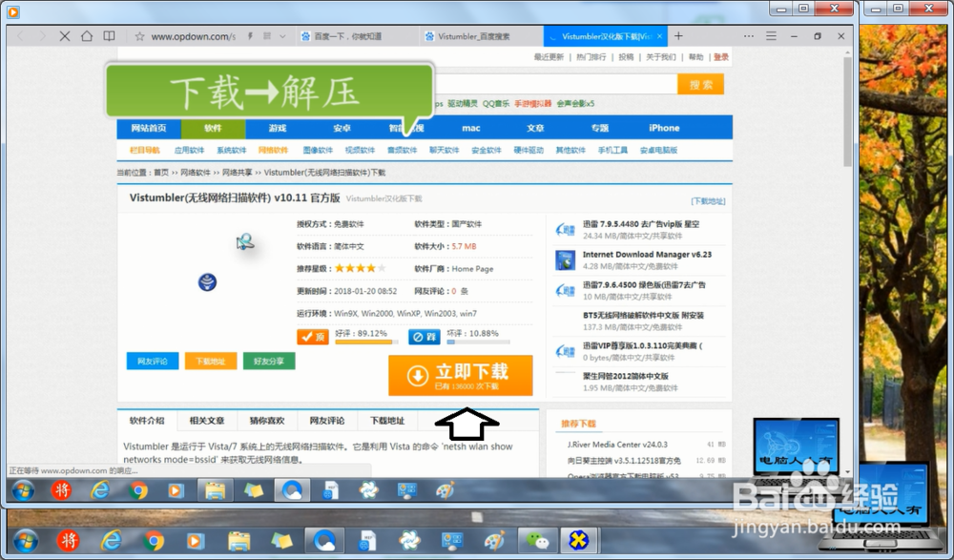This screenshot has width=954, height=560.
Task: Open the 系统软件 subcategory
Action: [232, 151]
